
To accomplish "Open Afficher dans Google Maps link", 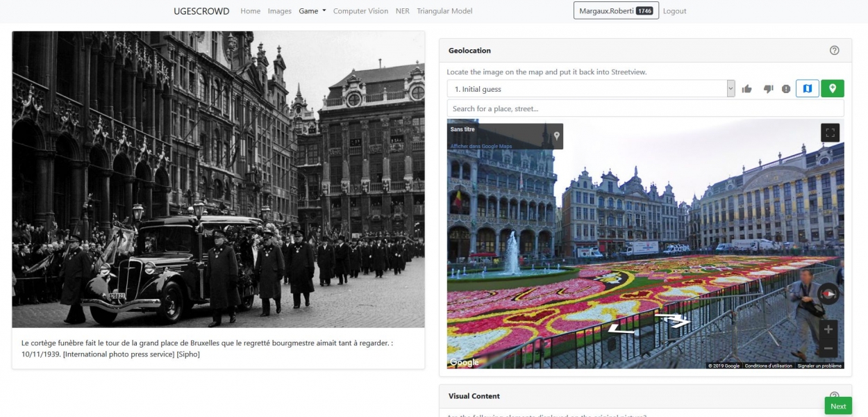I will click(481, 146).
